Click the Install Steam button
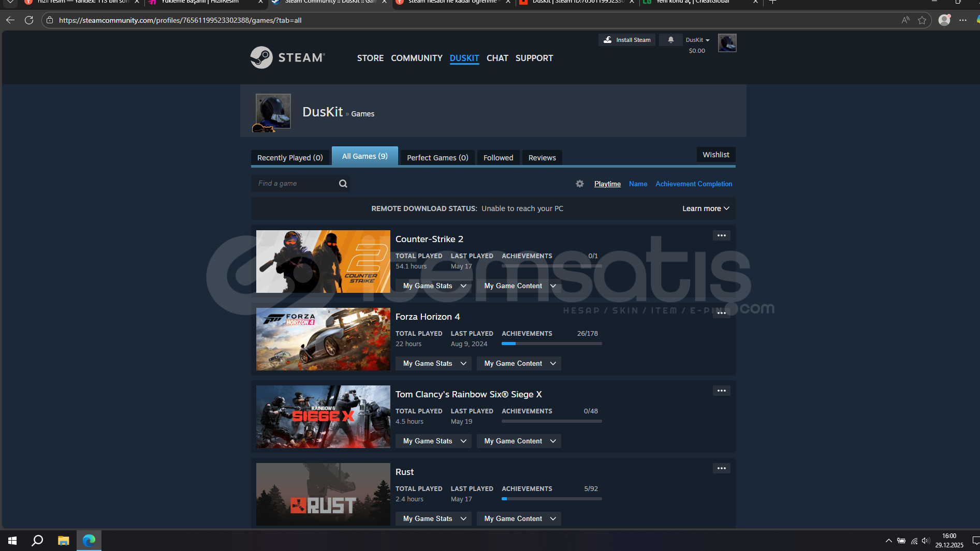Image resolution: width=980 pixels, height=551 pixels. coord(627,40)
